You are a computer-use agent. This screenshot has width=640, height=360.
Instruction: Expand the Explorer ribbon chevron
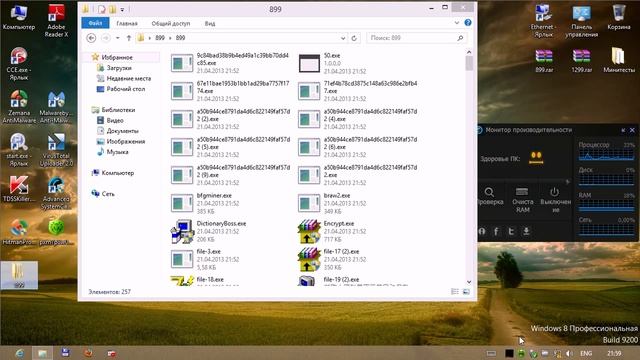click(457, 23)
